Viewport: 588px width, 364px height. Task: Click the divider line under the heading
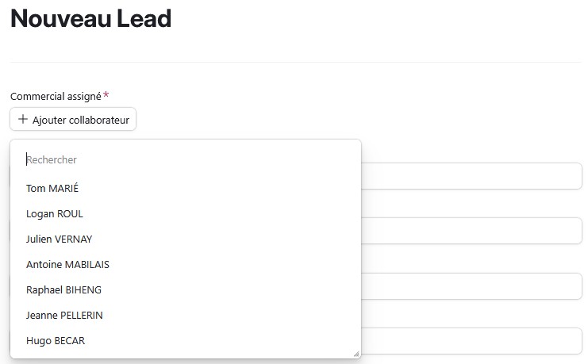(x=294, y=62)
